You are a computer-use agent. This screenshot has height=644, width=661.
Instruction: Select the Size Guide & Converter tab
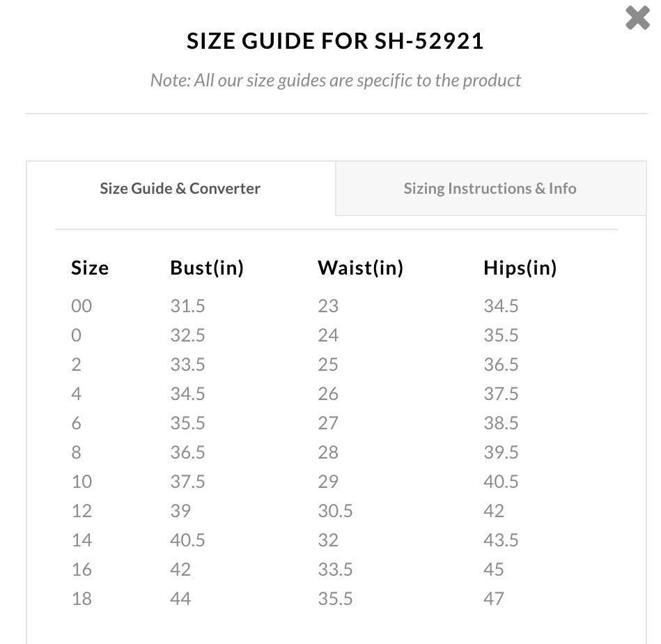(180, 188)
